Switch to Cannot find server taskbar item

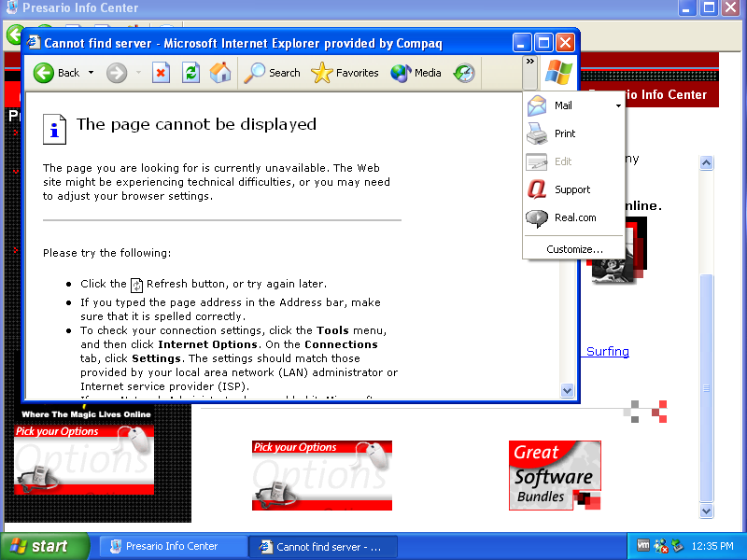pyautogui.click(x=323, y=547)
